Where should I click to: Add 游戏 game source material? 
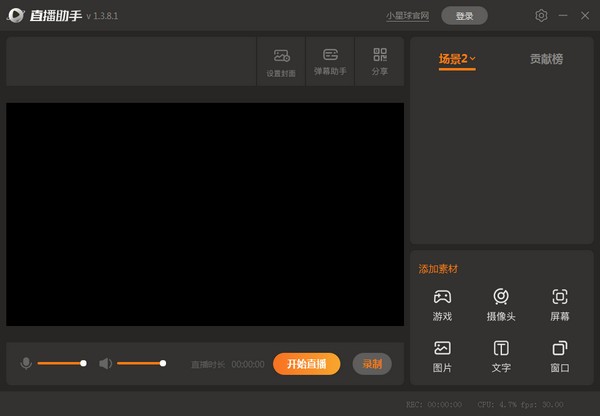[442, 304]
